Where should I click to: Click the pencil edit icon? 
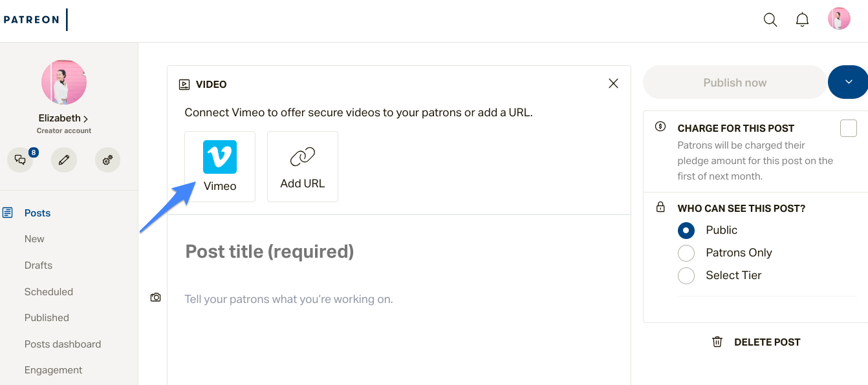(64, 160)
